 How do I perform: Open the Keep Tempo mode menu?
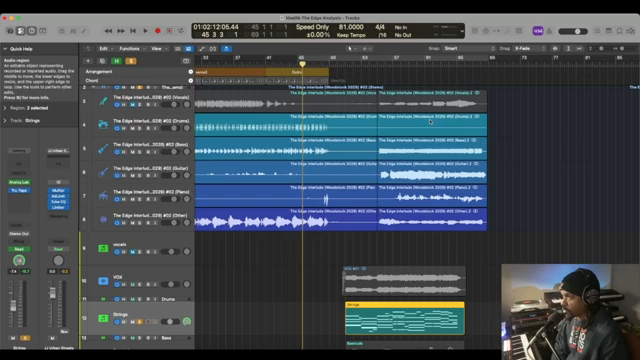351,35
